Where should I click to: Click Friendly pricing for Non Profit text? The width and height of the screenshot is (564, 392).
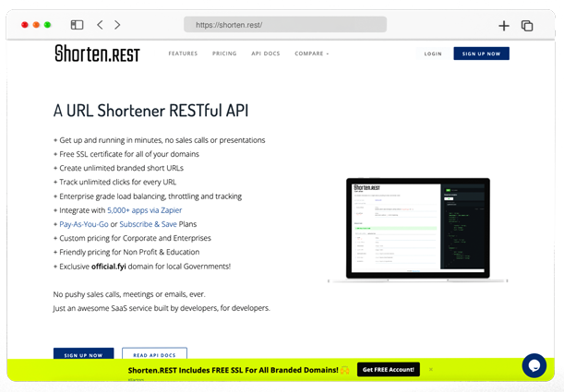(x=129, y=252)
